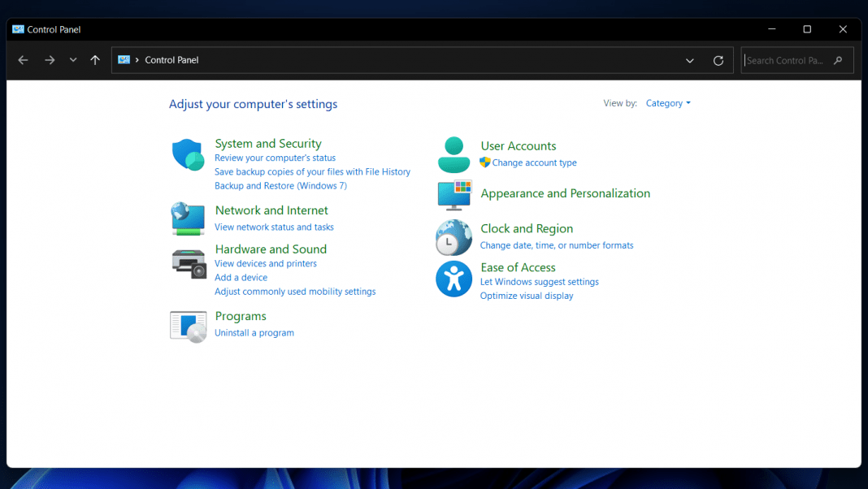Screen dimensions: 868x489
Task: Expand the recent locations chevron beside forward arrow
Action: pos(72,59)
